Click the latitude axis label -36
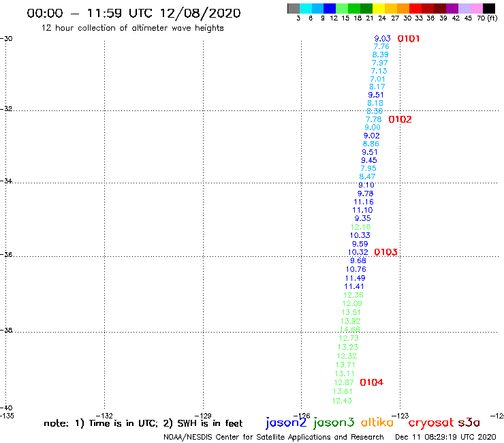Image resolution: width=504 pixels, height=443 pixels. [x=6, y=254]
